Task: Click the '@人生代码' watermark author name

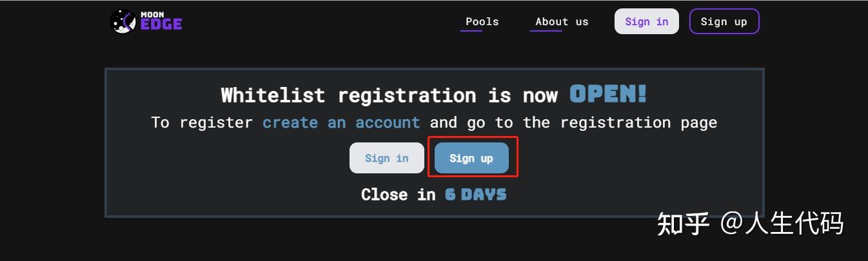Action: click(x=782, y=224)
